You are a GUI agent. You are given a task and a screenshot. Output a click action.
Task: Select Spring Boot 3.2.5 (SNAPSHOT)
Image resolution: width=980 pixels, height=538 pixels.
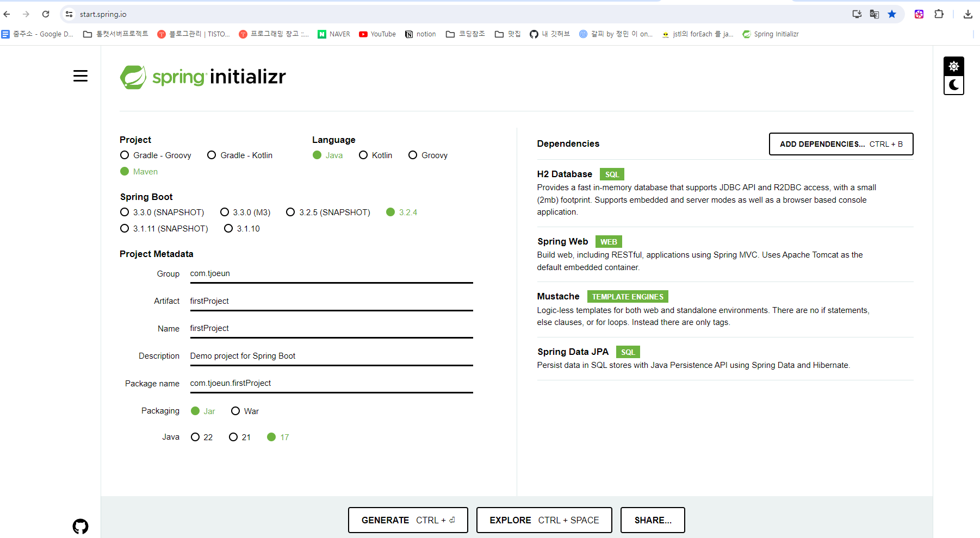(x=328, y=212)
